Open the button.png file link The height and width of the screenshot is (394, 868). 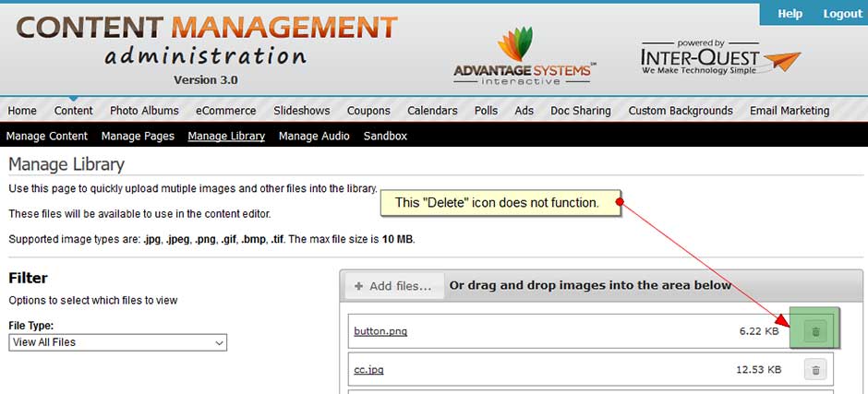pyautogui.click(x=380, y=331)
